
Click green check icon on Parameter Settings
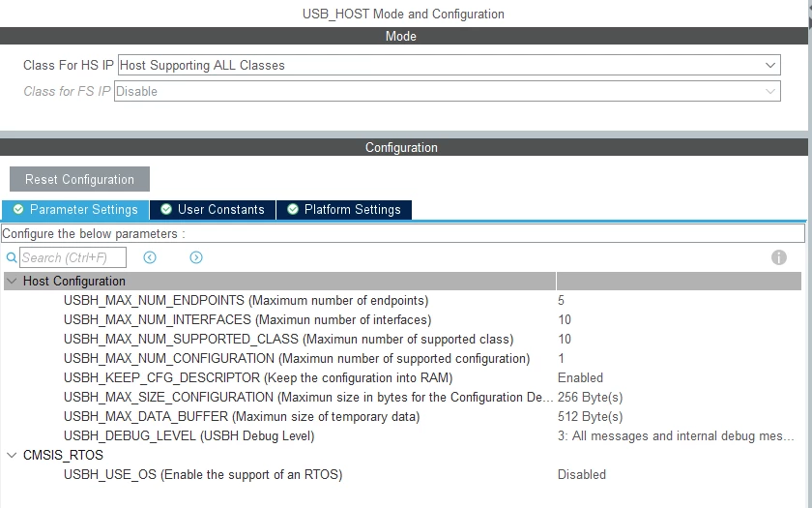coord(18,209)
